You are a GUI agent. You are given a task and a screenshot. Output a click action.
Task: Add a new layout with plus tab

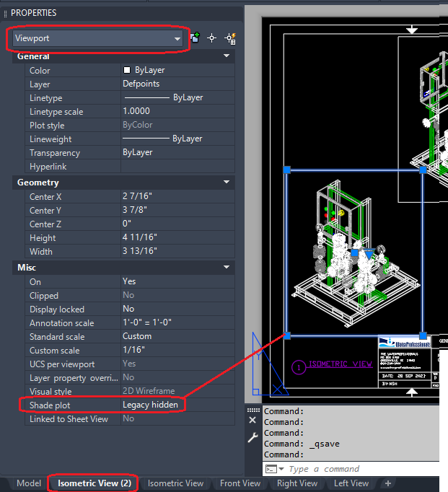388,483
